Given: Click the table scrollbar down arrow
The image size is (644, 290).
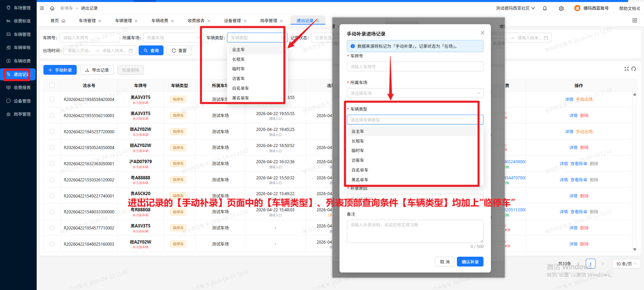Looking at the screenshot, I should point(635,249).
